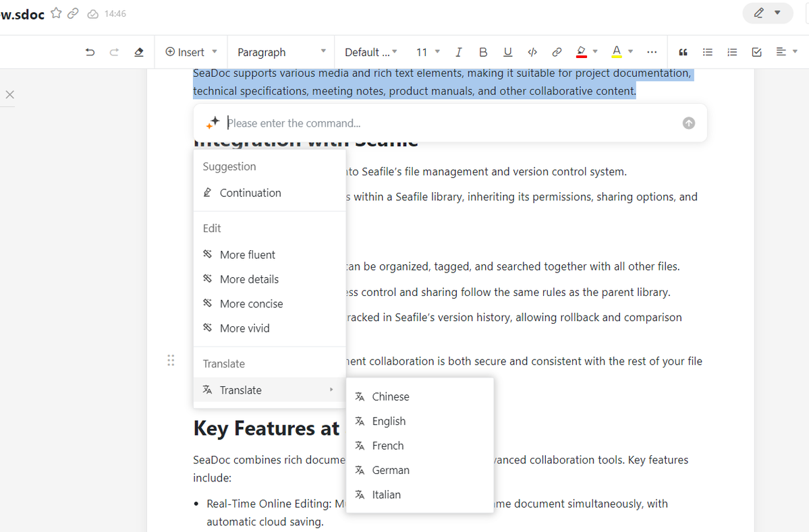Open more formatting options ellipsis

point(652,52)
